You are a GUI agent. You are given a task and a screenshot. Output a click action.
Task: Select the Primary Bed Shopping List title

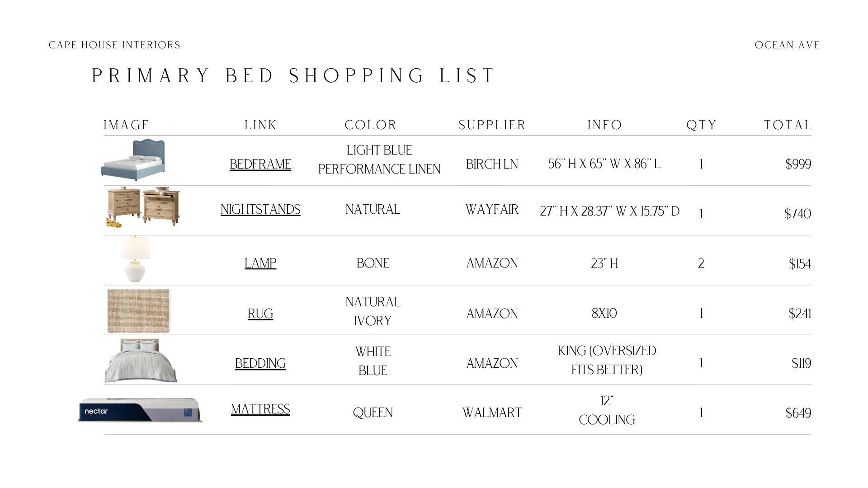point(294,76)
